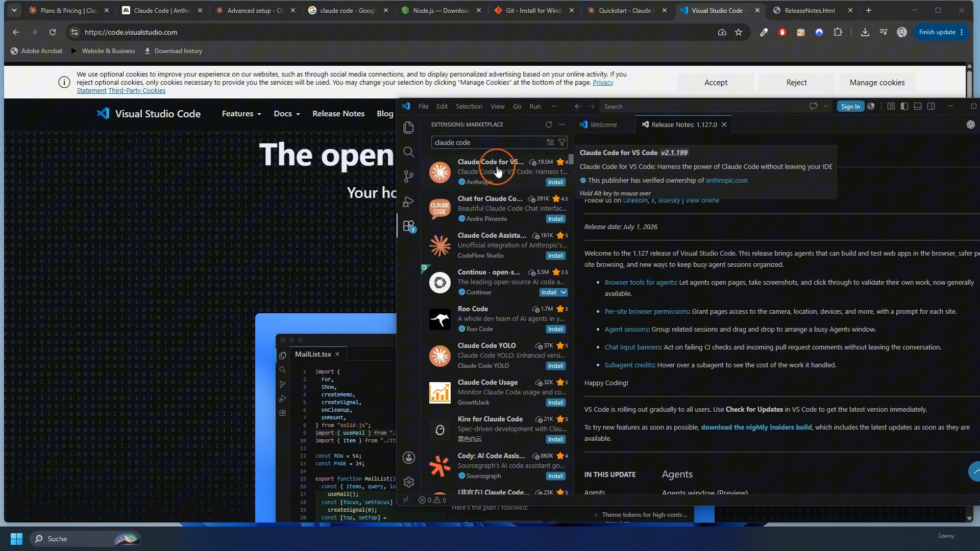The width and height of the screenshot is (980, 551).
Task: Open Customize Layout in VS Code title bar
Action: (891, 106)
